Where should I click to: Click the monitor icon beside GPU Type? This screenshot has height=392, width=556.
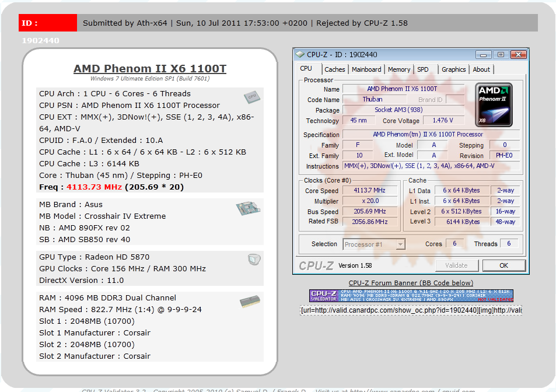[254, 260]
